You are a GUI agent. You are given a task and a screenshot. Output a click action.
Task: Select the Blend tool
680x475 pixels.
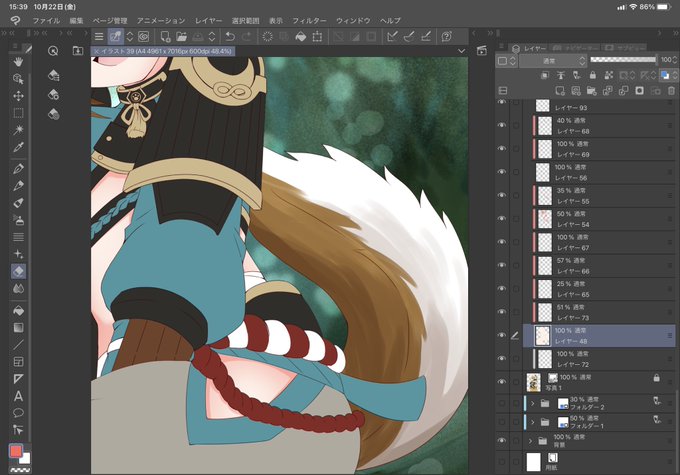point(18,289)
